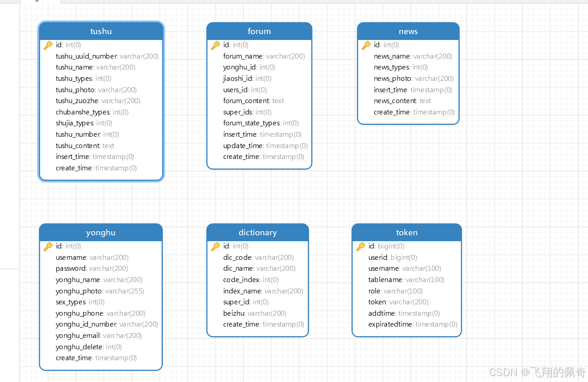Click the news_types field
The image size is (588, 382).
coord(401,67)
